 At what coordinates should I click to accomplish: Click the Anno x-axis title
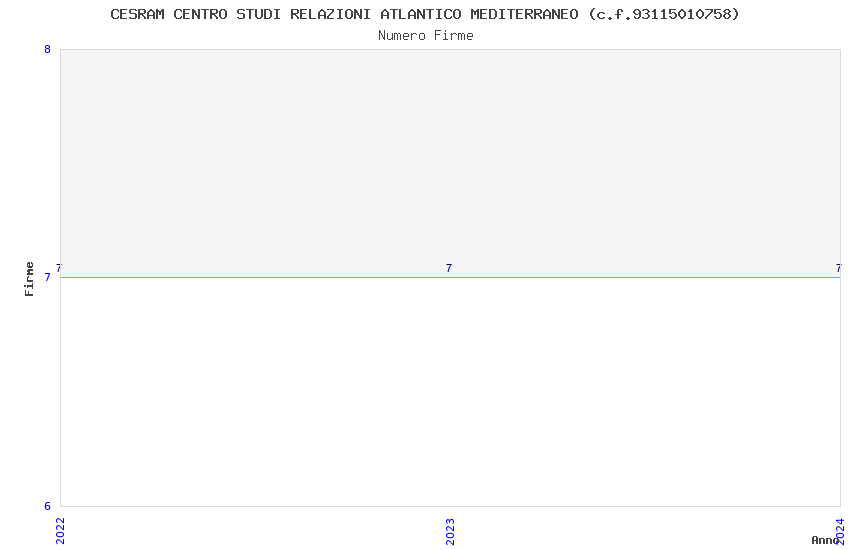point(825,540)
